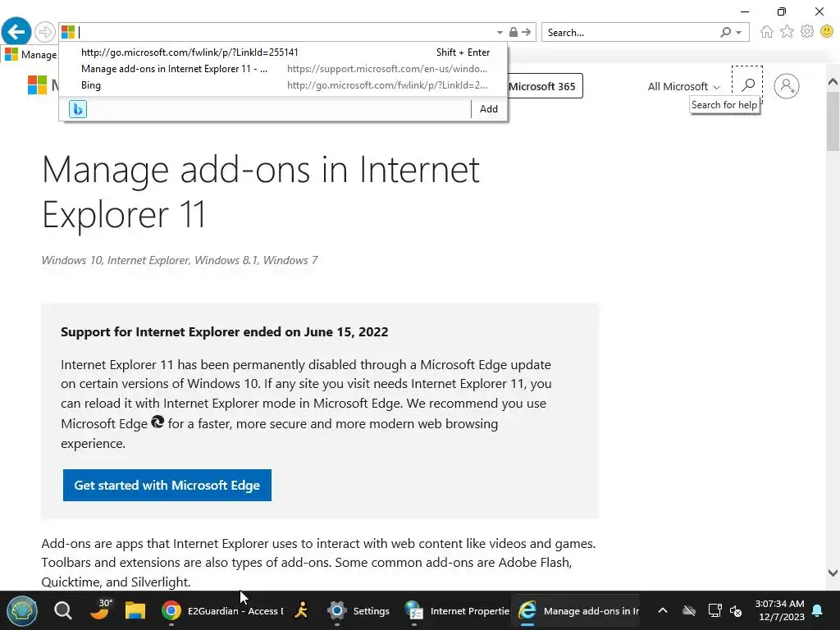This screenshot has width=840, height=630.
Task: Open the account sign-in avatar icon
Action: 787,86
